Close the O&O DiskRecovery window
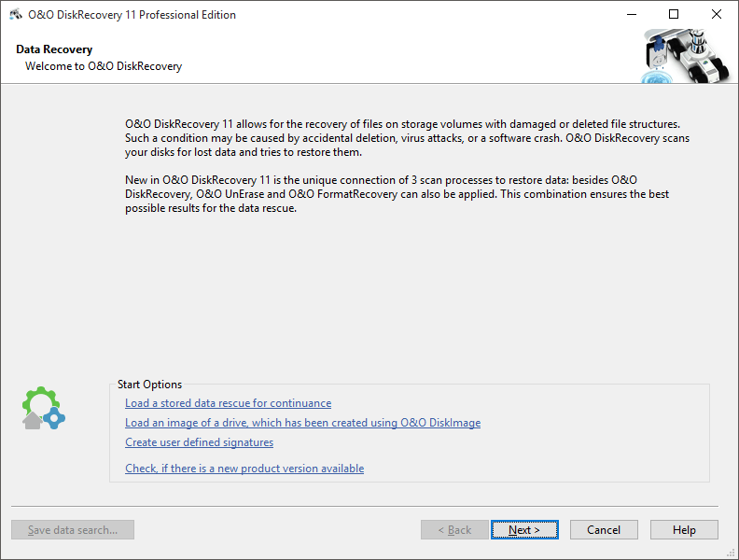The image size is (739, 560). pos(716,15)
